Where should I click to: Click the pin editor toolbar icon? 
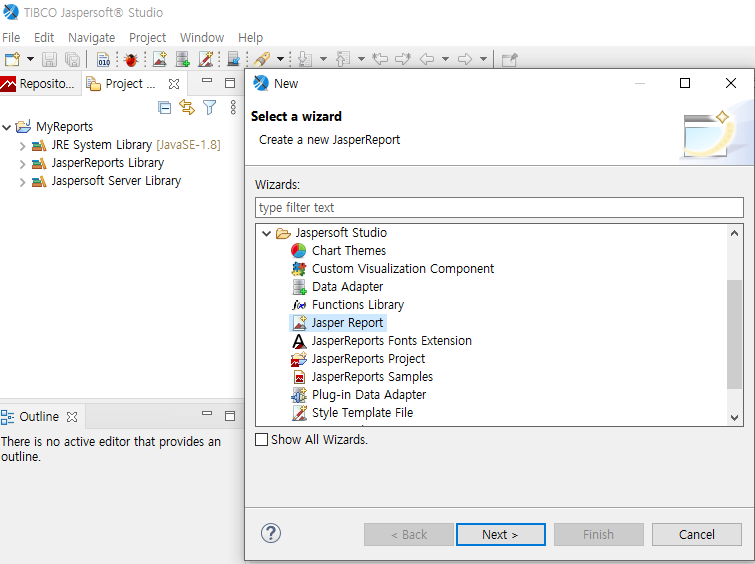(509, 60)
